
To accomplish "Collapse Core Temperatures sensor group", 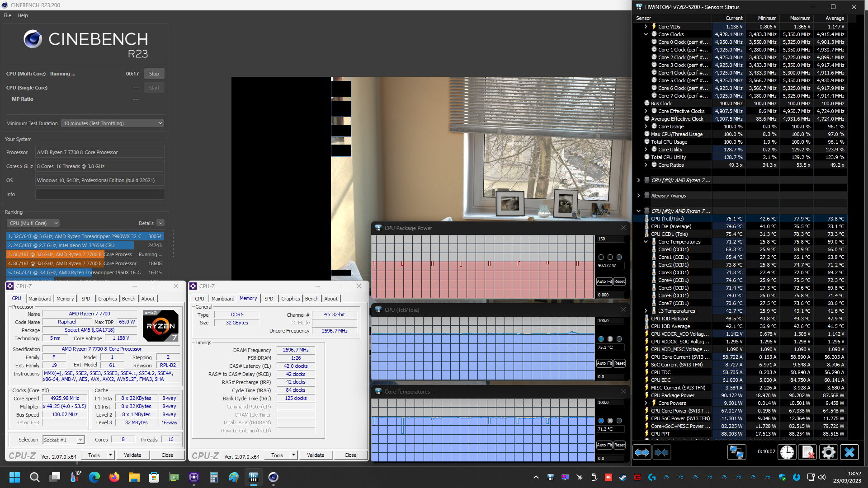I will pos(646,242).
